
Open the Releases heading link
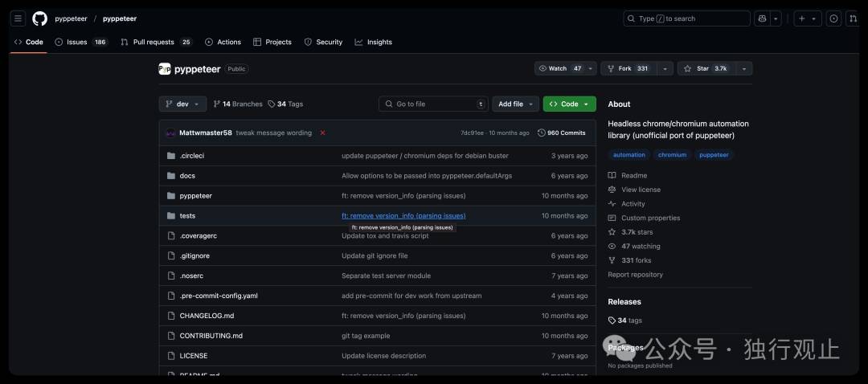coord(624,301)
